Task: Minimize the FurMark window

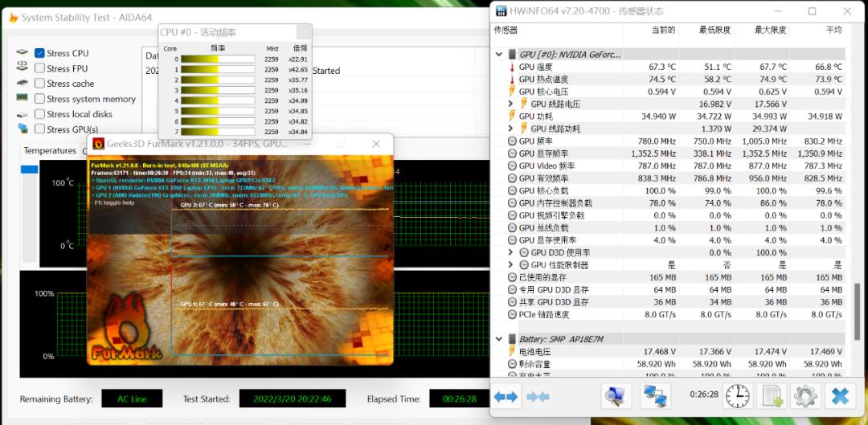Action: click(x=306, y=144)
